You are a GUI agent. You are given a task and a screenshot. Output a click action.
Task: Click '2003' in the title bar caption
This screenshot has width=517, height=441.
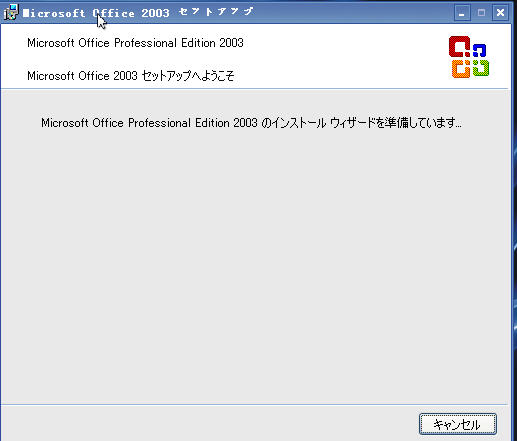click(155, 13)
